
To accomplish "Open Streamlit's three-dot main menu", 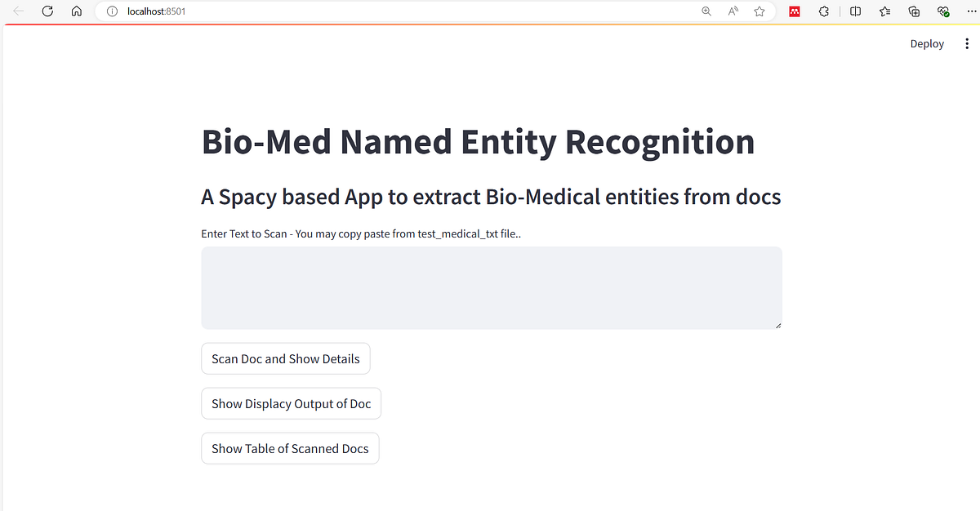I will pos(967,44).
